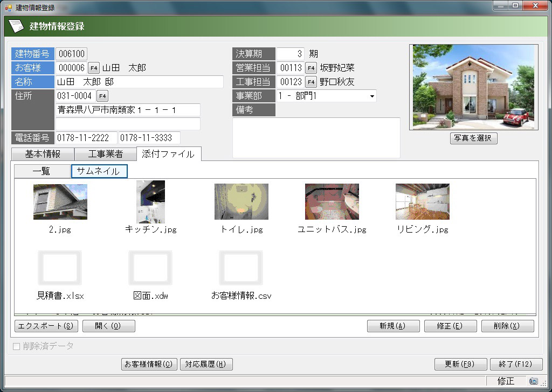The image size is (552, 392).
Task: Click the F4 lookup button beside customer 000006
Action: (x=94, y=68)
